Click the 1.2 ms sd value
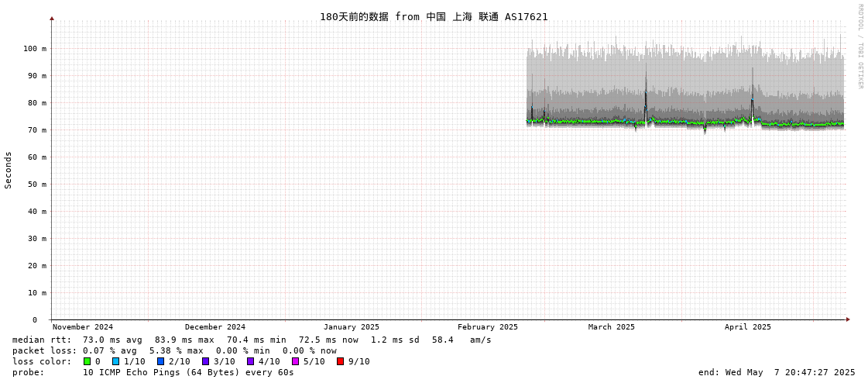 (x=396, y=340)
